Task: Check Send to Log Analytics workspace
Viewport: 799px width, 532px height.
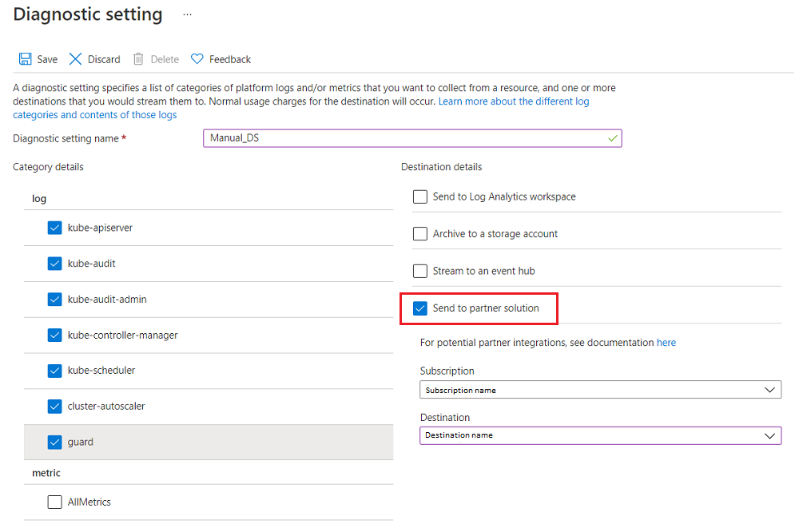Action: (420, 197)
